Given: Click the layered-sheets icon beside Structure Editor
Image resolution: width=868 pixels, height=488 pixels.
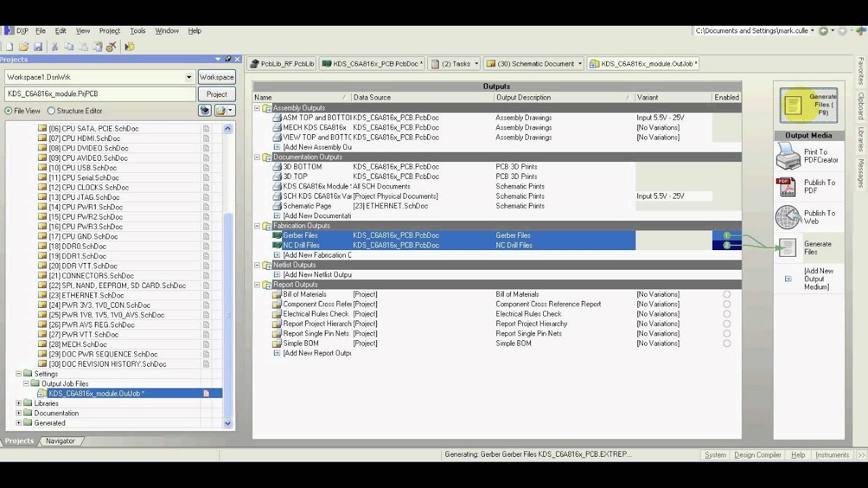Looking at the screenshot, I should [x=204, y=110].
